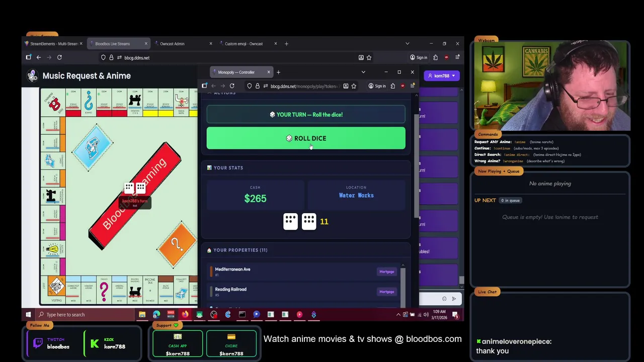Close the Monopoly — Controller tab

pyautogui.click(x=268, y=72)
